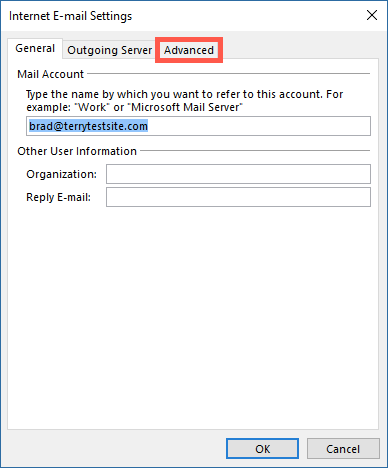This screenshot has width=388, height=468.
Task: Click the "Microsoft Mail Server" example text line
Action: tap(135, 107)
